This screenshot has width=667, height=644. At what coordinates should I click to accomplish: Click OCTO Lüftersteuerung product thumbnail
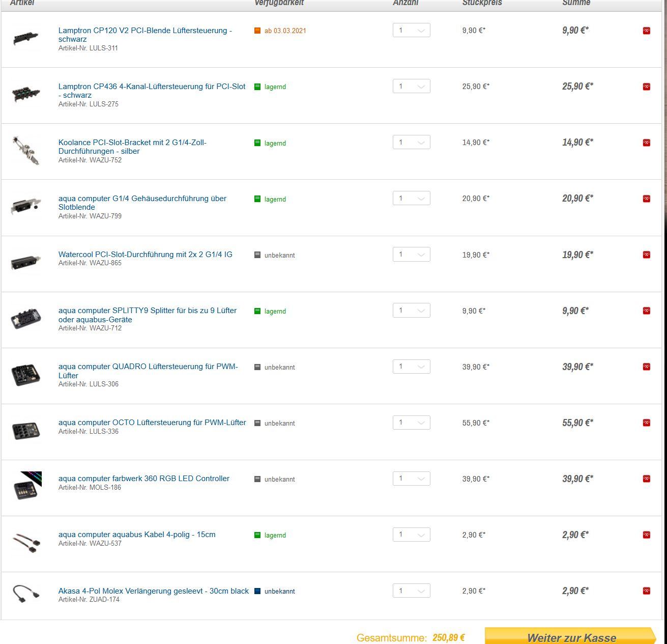click(x=26, y=430)
